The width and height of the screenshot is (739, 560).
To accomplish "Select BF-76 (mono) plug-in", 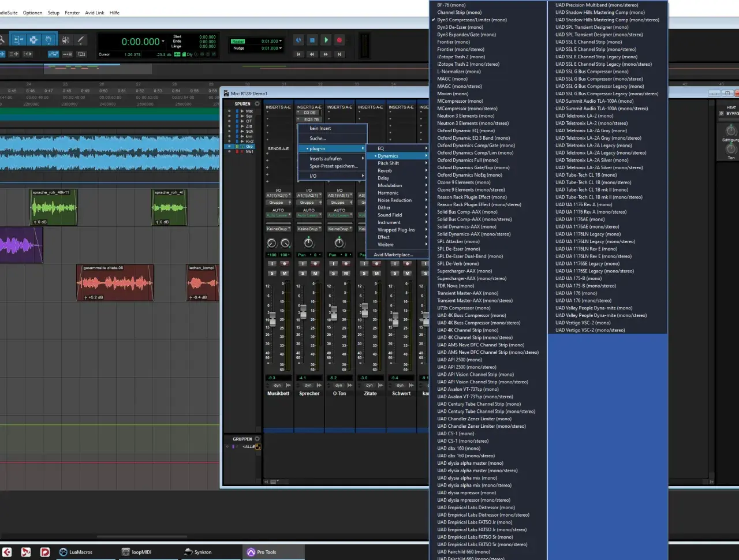I will pyautogui.click(x=451, y=5).
